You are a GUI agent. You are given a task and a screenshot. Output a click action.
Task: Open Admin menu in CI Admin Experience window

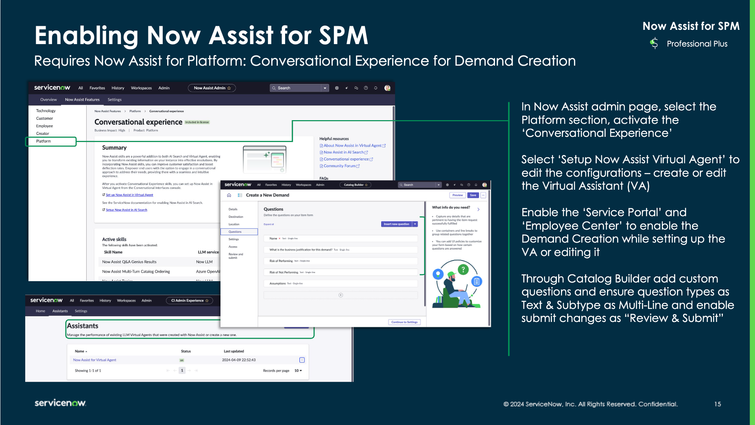[x=146, y=300]
